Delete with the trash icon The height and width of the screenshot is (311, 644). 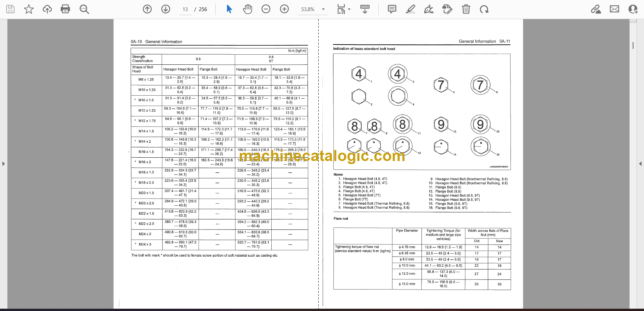[466, 9]
